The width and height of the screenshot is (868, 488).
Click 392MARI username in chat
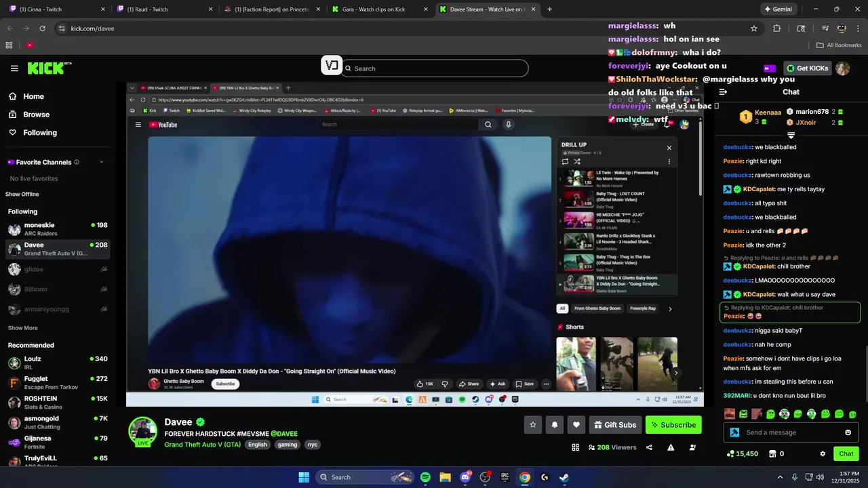(x=737, y=396)
